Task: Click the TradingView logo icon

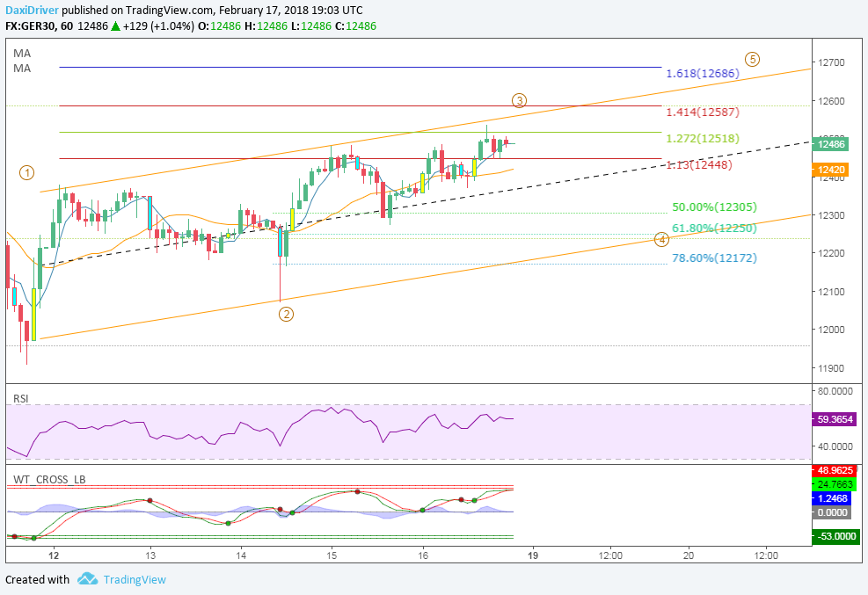Action: point(87,579)
